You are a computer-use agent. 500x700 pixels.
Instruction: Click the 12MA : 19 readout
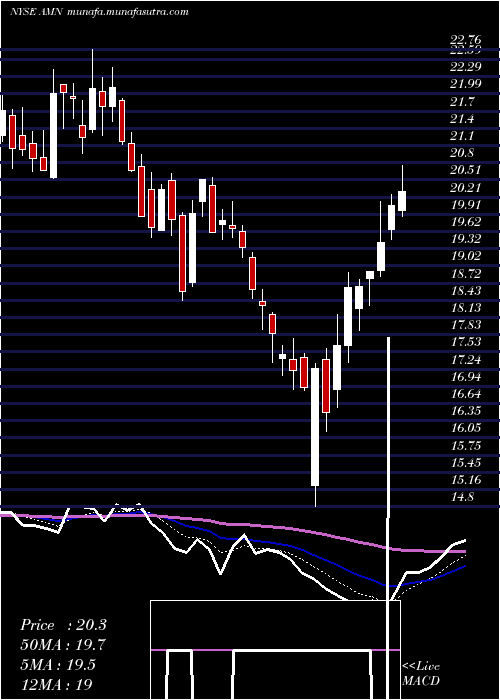coord(56,684)
